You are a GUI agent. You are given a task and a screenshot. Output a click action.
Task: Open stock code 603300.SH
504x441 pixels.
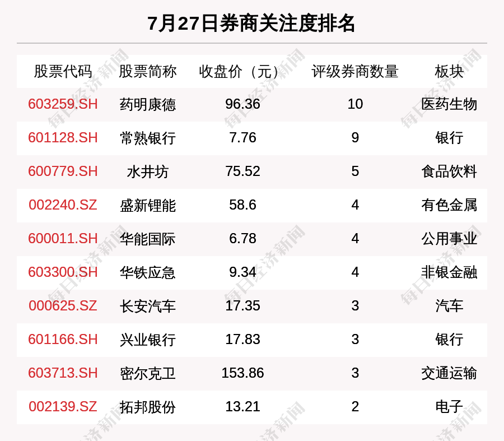click(63, 272)
